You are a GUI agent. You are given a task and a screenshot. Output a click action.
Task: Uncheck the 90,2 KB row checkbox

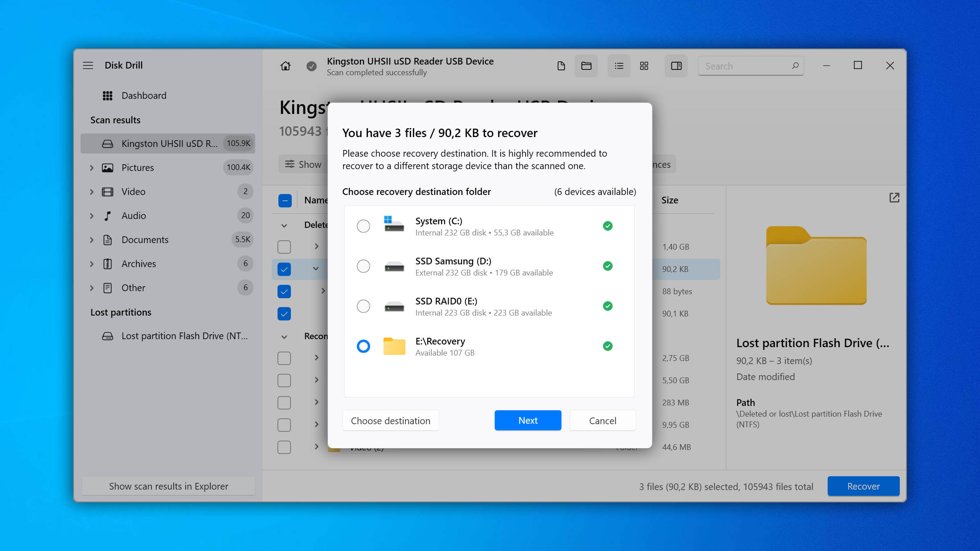point(284,269)
